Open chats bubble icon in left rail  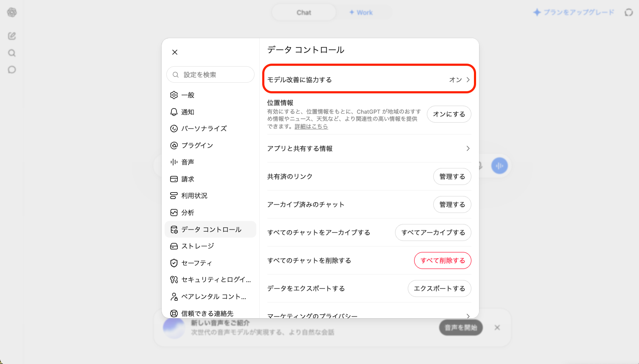12,70
